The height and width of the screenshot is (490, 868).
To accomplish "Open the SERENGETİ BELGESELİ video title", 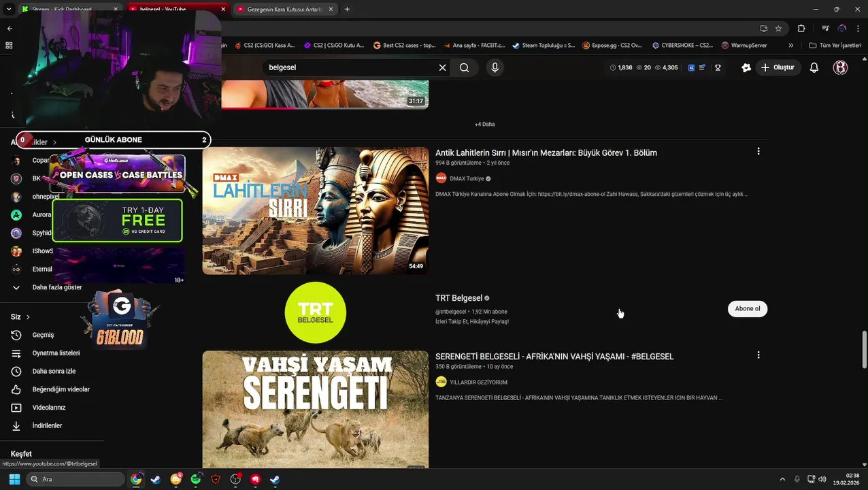I will (554, 357).
